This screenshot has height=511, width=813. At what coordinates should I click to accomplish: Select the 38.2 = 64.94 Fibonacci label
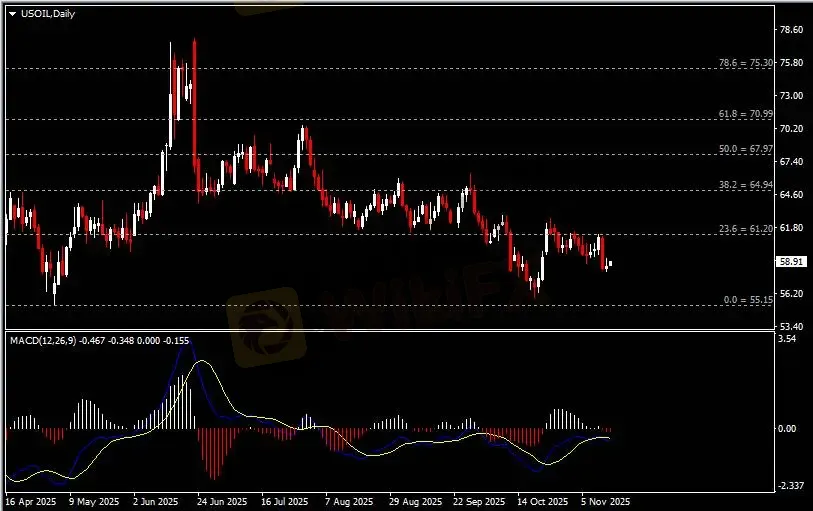(745, 185)
